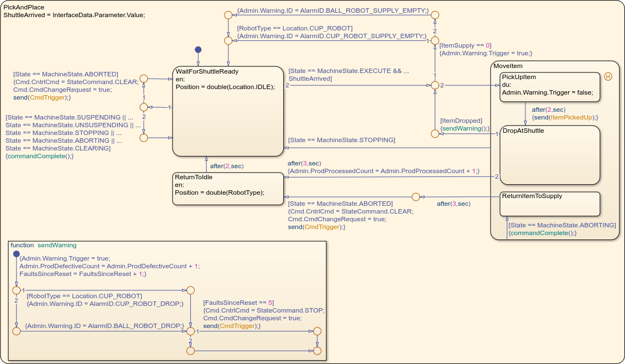Click the junction left of FaultsSinceReset == 5
The height and width of the screenshot is (364, 625).
coord(190,290)
